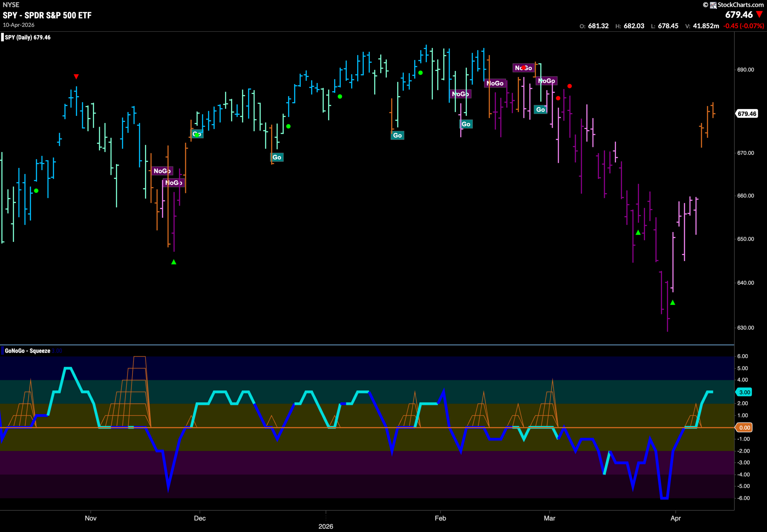Click the green up triangle below November low
Viewport: 767px width, 532px height.
pyautogui.click(x=173, y=262)
